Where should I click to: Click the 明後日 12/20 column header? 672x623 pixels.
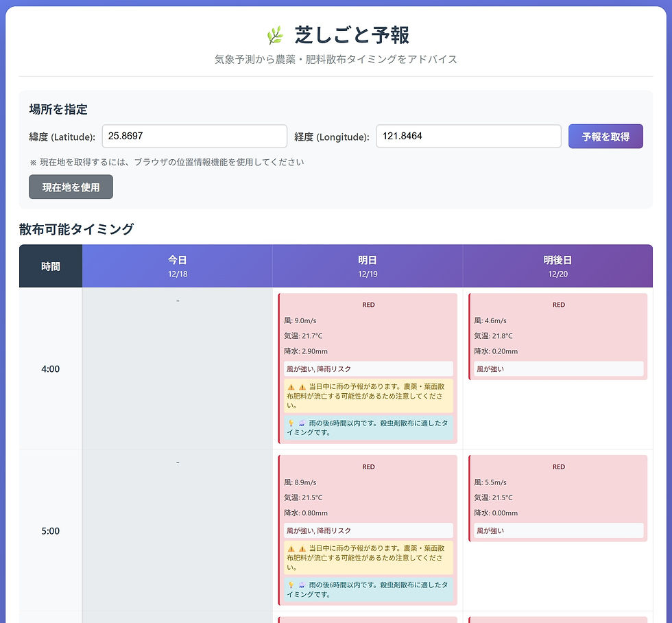tap(557, 265)
